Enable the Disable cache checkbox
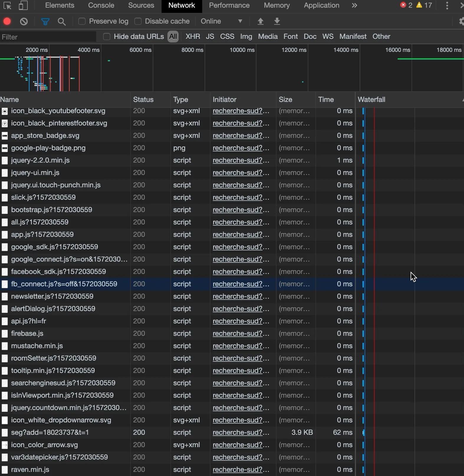 point(138,21)
